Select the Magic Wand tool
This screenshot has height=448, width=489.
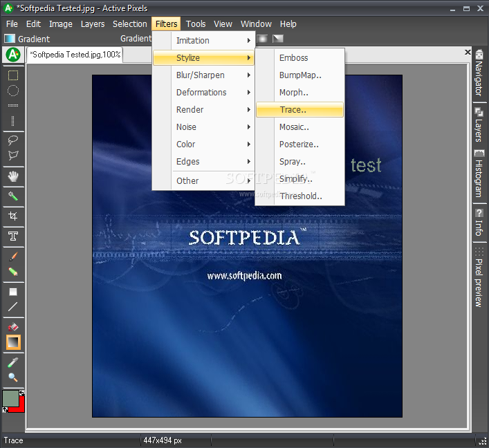13,196
